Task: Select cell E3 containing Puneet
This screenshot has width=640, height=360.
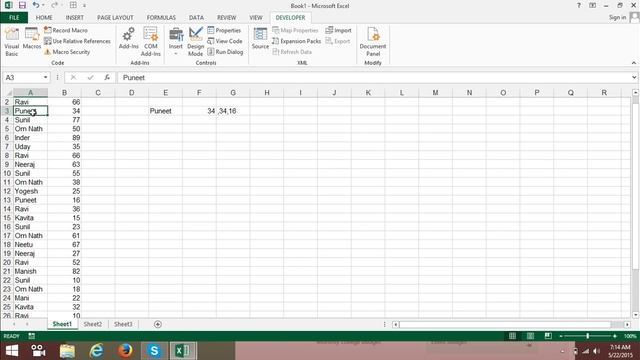Action: [x=165, y=111]
